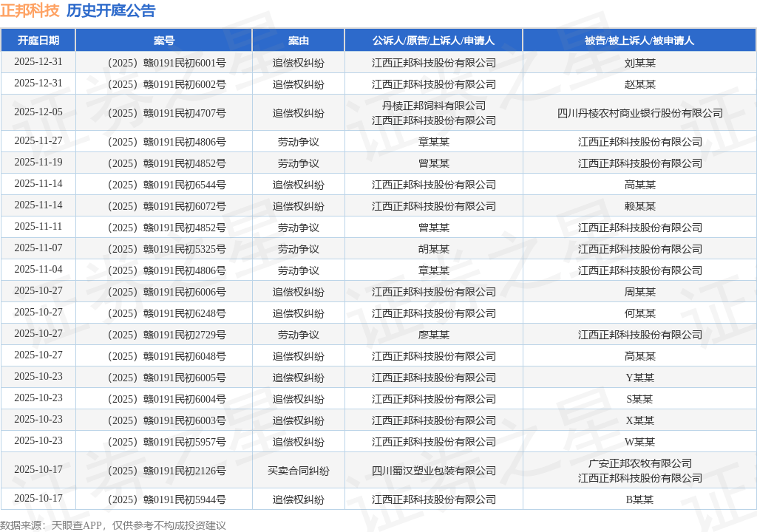Click defendant B某某
The width and height of the screenshot is (757, 532).
point(640,499)
